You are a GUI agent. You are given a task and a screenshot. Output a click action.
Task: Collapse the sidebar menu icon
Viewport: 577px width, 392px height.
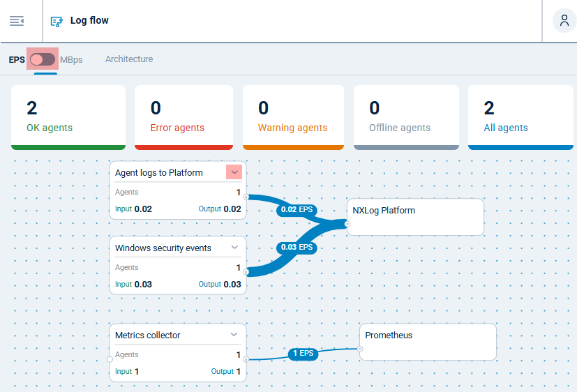[17, 21]
